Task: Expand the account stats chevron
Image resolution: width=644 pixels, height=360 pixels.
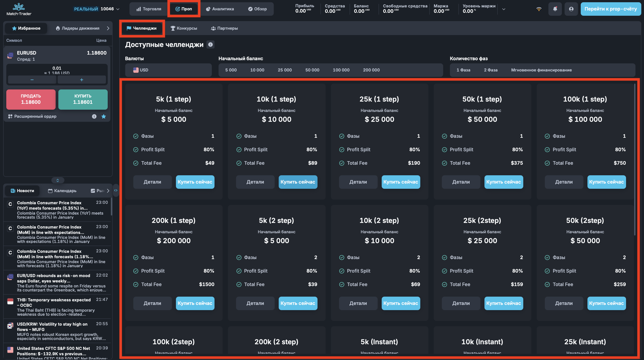Action: click(x=504, y=9)
